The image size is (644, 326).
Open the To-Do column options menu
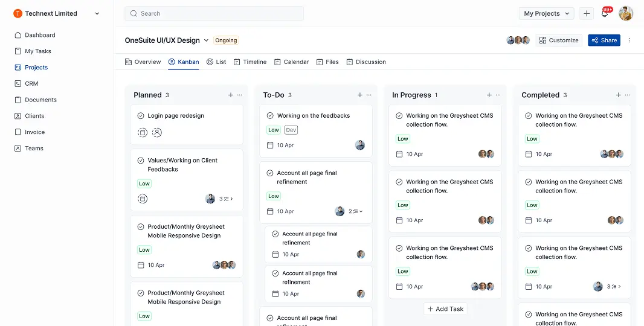(x=369, y=95)
